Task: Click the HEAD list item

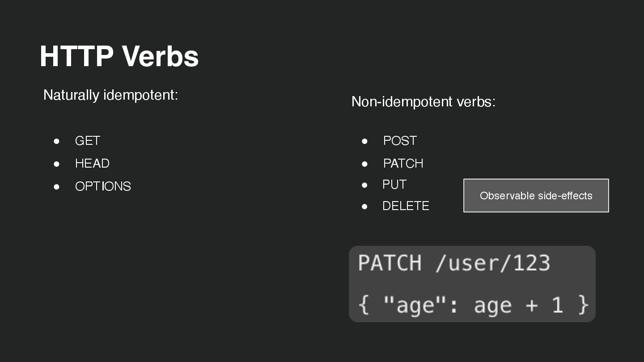Action: tap(92, 164)
